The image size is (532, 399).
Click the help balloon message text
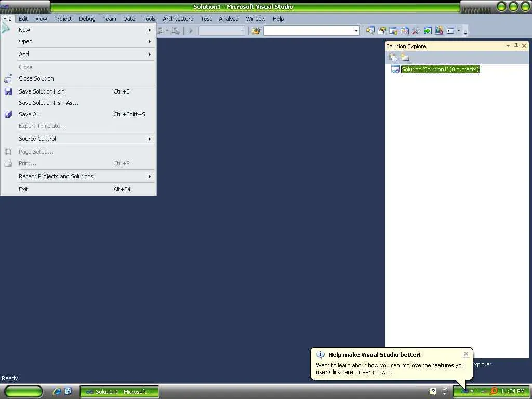390,368
